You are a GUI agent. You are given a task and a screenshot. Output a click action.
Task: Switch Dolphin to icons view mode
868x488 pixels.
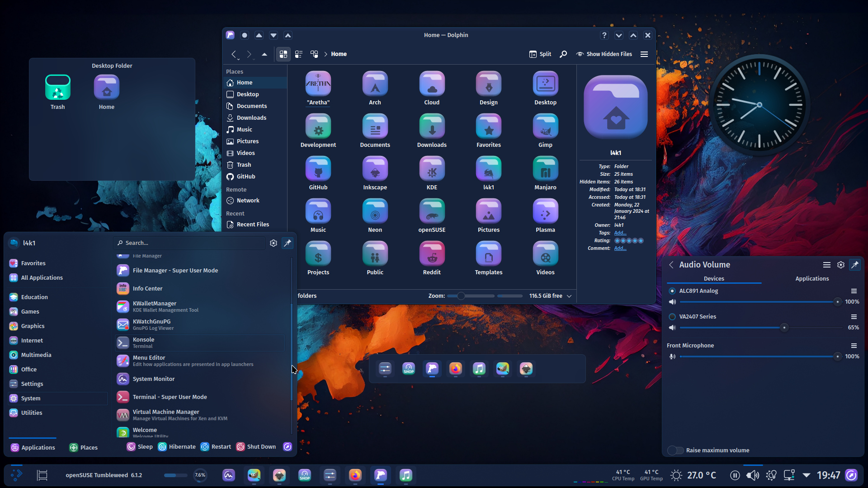283,54
